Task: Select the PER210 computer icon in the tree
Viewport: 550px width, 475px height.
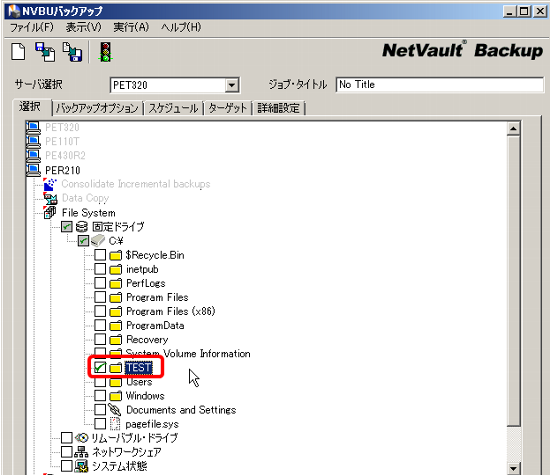Action: tap(33, 170)
